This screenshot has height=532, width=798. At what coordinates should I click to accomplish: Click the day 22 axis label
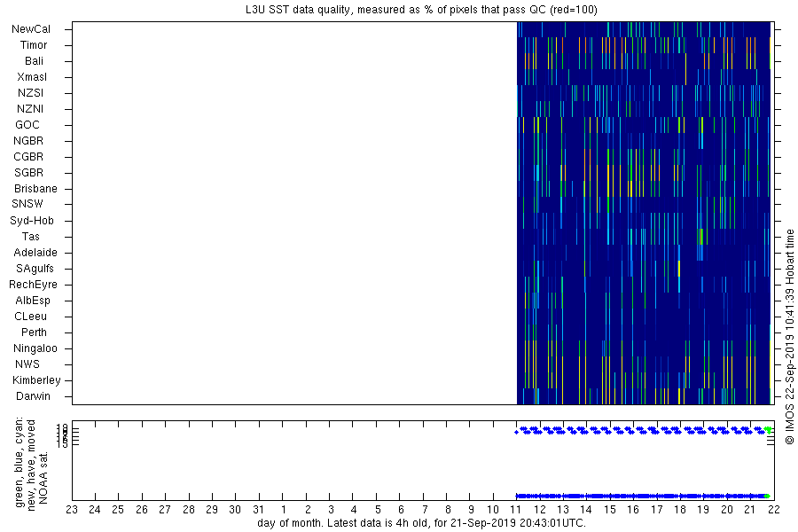coord(773,510)
